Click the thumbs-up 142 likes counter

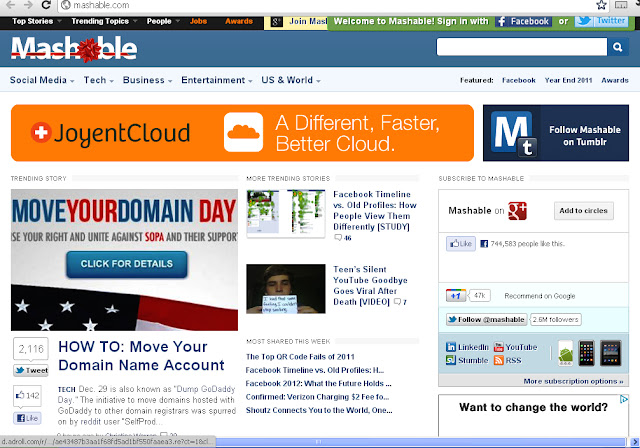[27, 395]
